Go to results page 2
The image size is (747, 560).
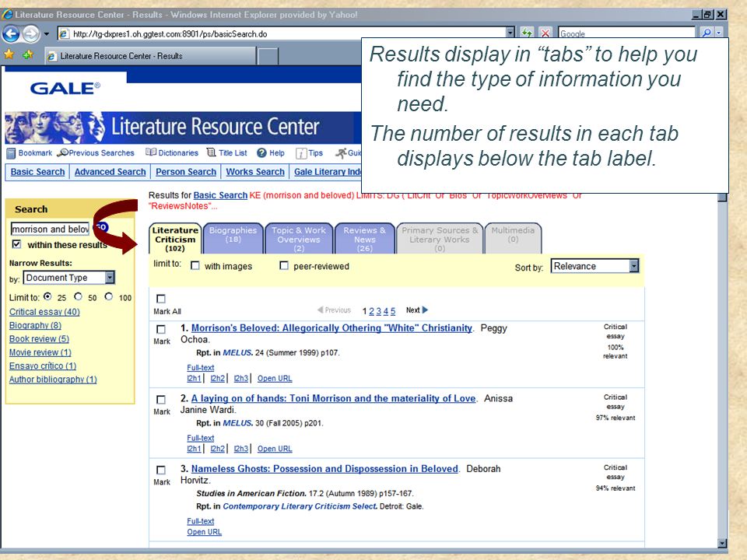pos(372,311)
